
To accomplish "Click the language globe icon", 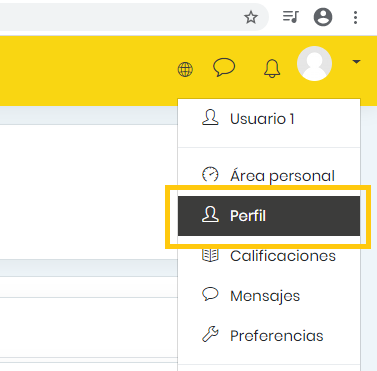I will [185, 69].
